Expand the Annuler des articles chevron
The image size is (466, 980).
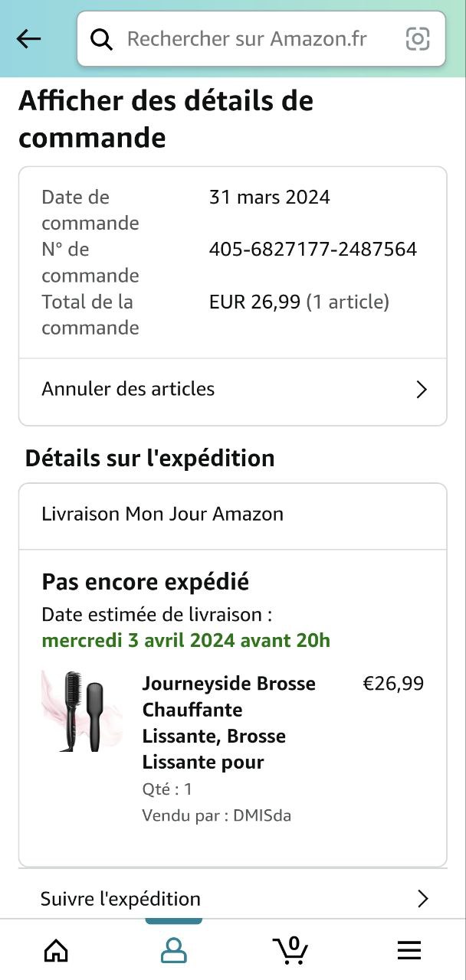[x=421, y=390]
